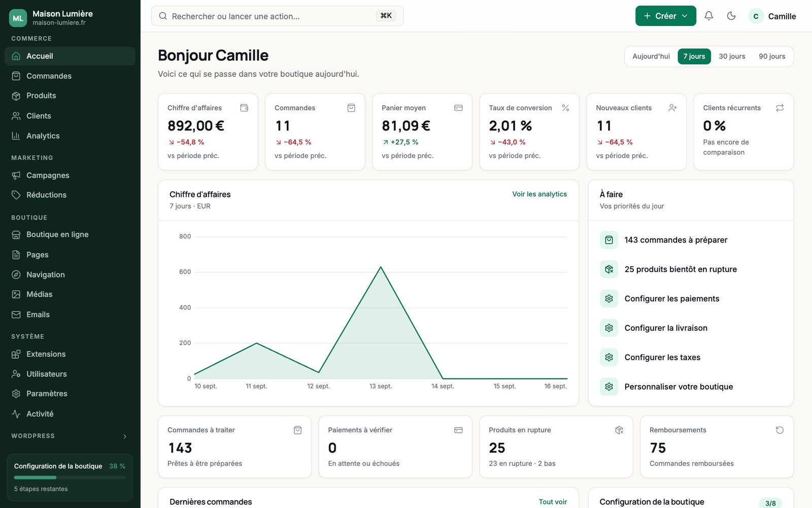
Task: Open Extensions in the sidebar
Action: click(x=70, y=354)
